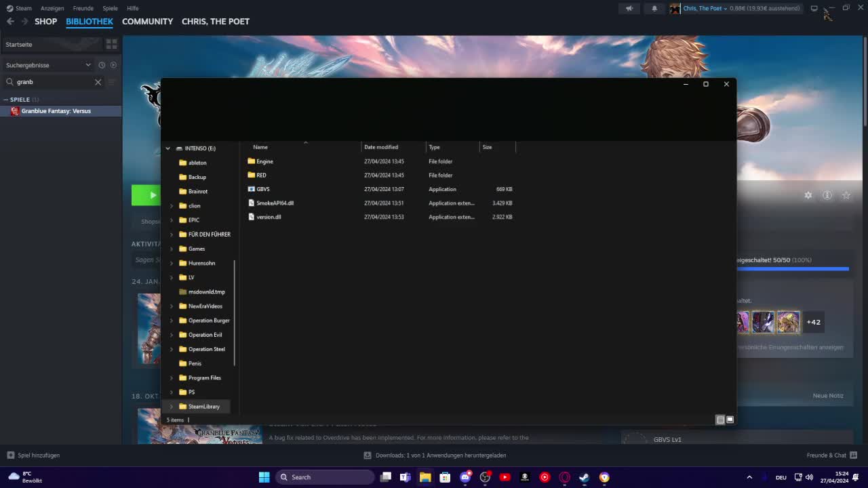Toggle the filter options next to the search field
The height and width of the screenshot is (488, 868).
pyautogui.click(x=111, y=82)
